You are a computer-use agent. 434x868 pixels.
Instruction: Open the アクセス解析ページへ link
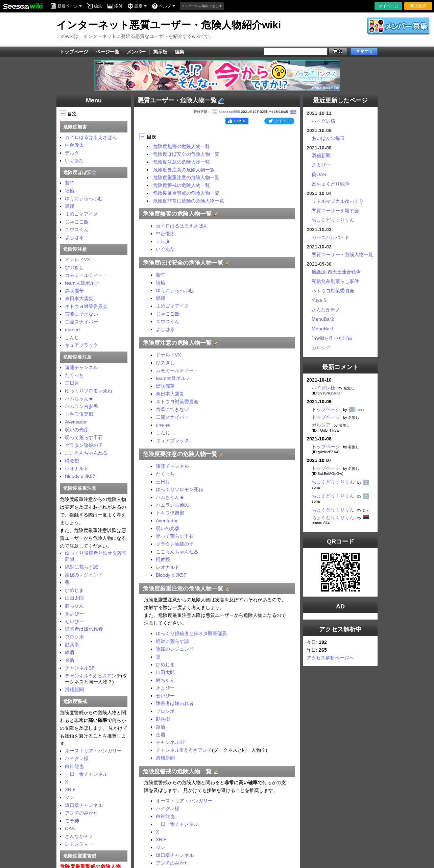pos(330,658)
